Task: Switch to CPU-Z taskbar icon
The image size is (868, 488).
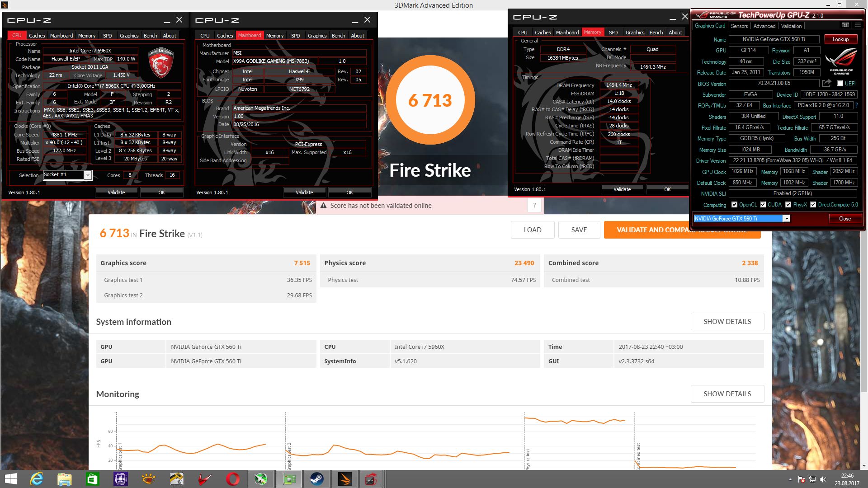Action: click(371, 479)
